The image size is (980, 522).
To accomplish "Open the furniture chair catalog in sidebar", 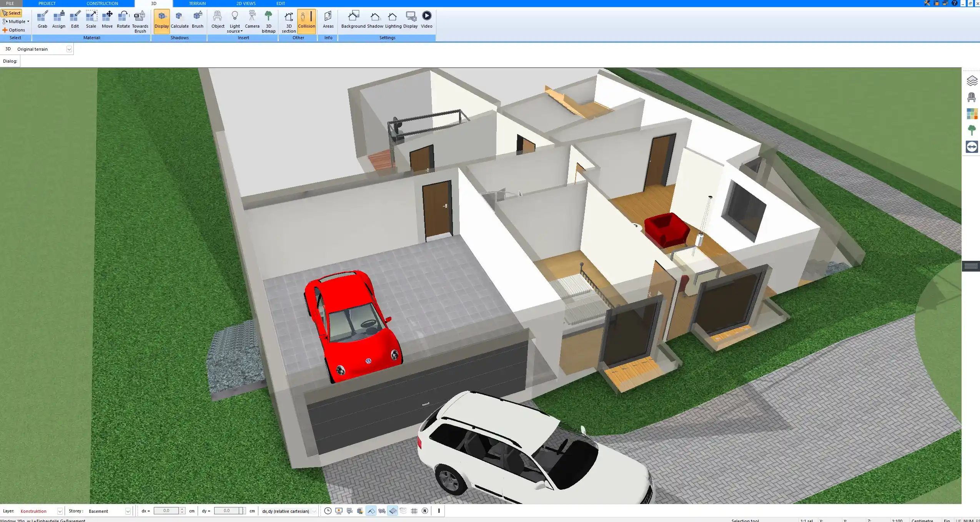I will pyautogui.click(x=972, y=97).
